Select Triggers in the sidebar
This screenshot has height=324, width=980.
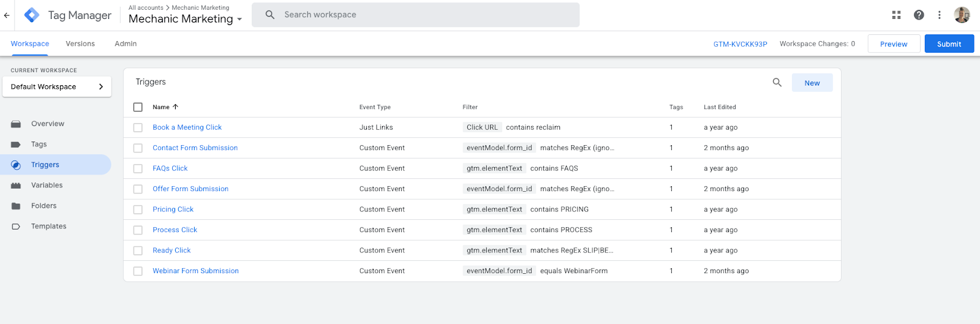pos(45,165)
